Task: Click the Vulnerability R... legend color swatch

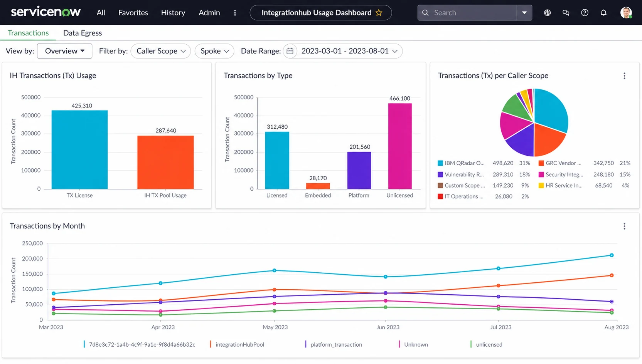Action: click(x=440, y=174)
